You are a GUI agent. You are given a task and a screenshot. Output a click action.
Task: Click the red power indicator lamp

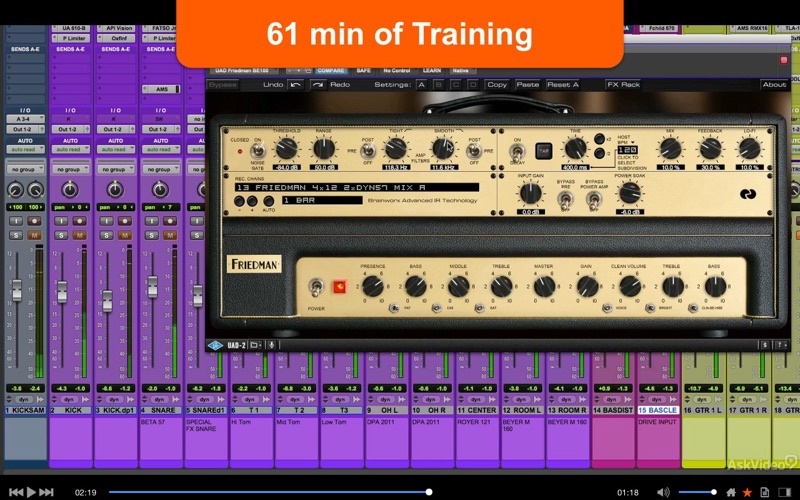click(339, 287)
